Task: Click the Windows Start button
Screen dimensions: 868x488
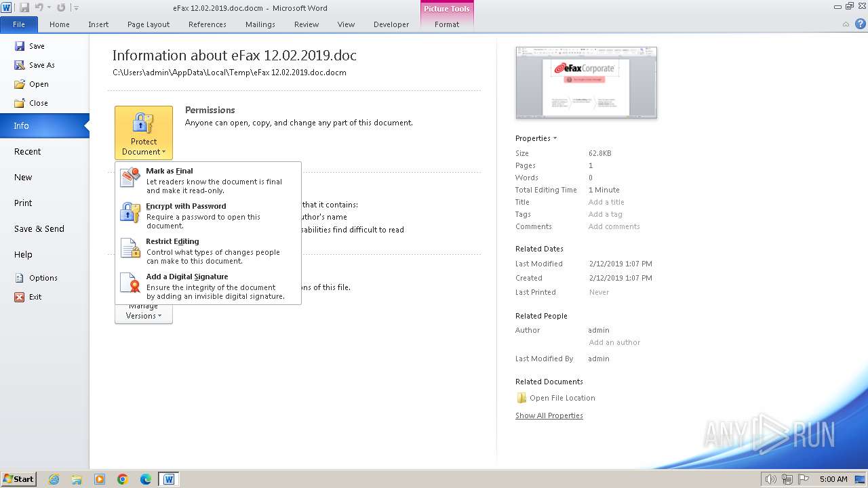Action: tap(19, 479)
